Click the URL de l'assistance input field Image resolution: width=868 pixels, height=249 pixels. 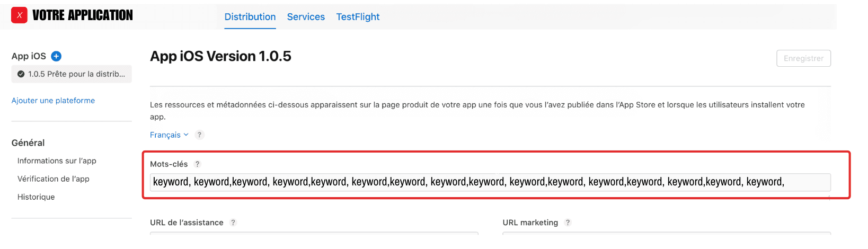tap(314, 234)
